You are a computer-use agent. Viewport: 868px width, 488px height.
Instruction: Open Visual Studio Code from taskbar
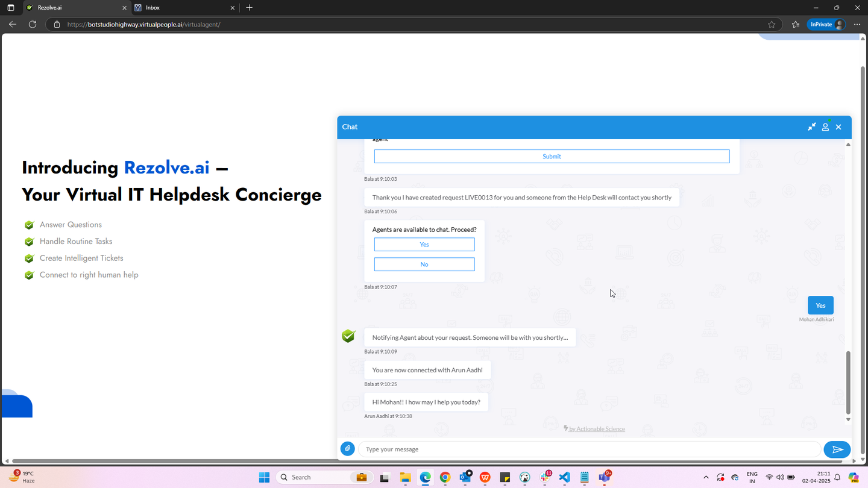[x=565, y=477]
